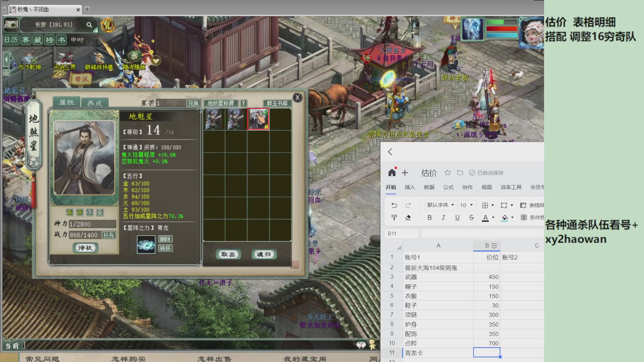Click the filter icon on column B header
The image size is (644, 362).
click(x=494, y=246)
